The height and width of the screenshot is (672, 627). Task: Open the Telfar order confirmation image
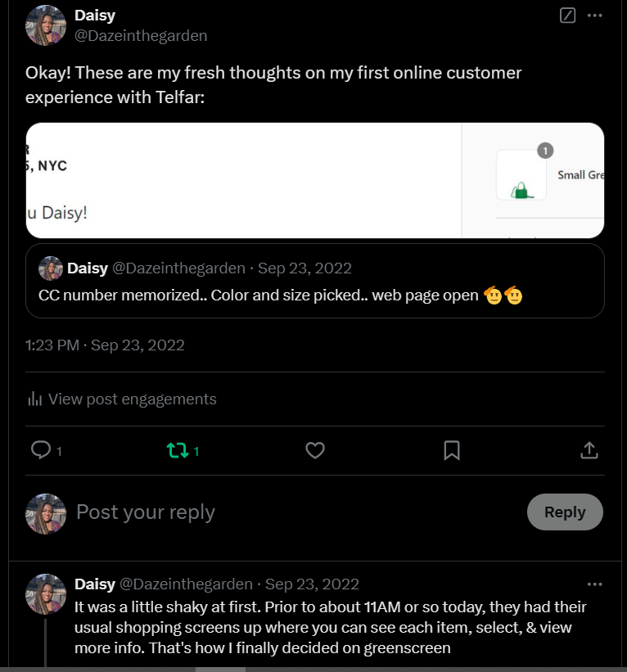315,180
